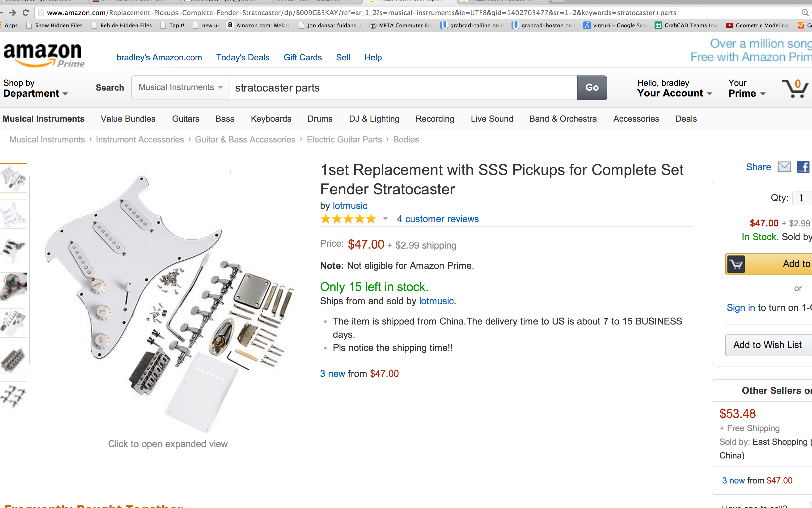Click the stratocaster parts search field
This screenshot has width=812, height=508.
pyautogui.click(x=403, y=88)
